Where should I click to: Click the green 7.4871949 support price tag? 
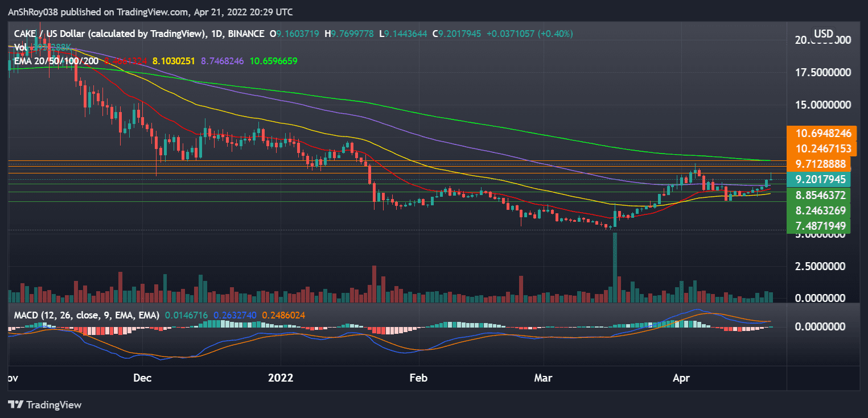coord(820,226)
